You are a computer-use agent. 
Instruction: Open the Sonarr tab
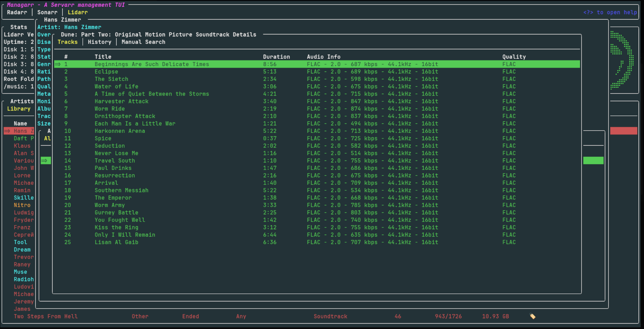(x=47, y=12)
